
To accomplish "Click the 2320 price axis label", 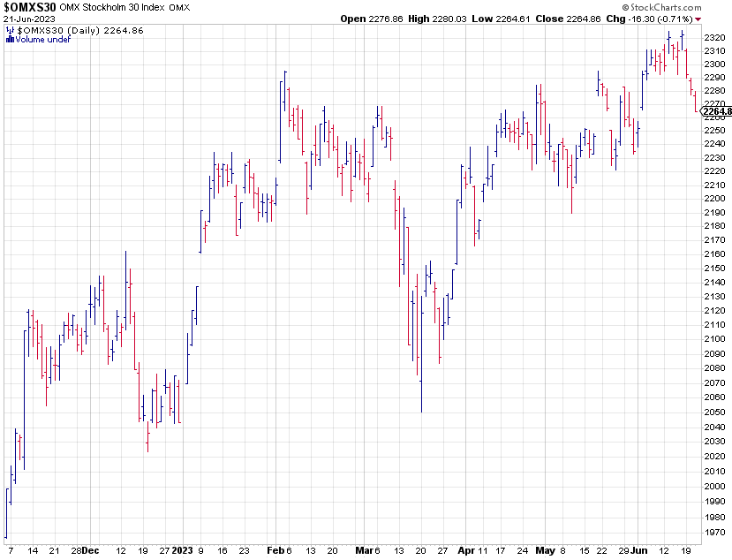I will point(714,37).
